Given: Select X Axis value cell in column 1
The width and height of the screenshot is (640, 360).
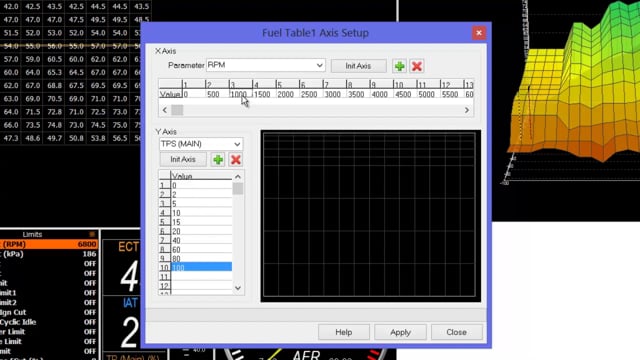Looking at the screenshot, I should pyautogui.click(x=194, y=94).
